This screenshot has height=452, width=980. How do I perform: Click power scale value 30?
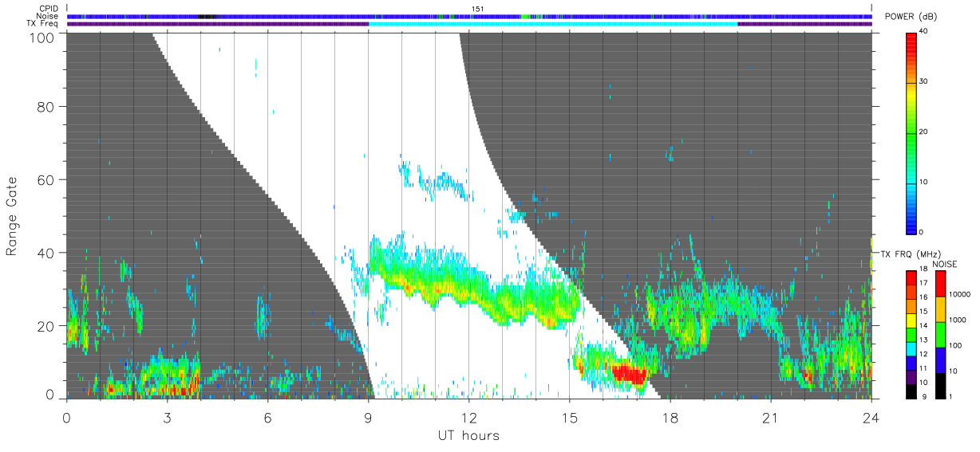[925, 81]
